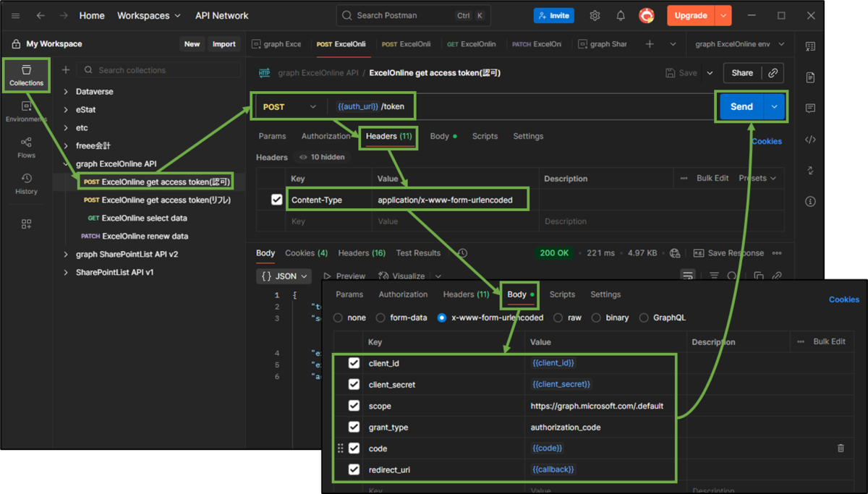Viewport: 868px width, 494px height.
Task: Open the code snippet icon in right sidebar
Action: (810, 140)
